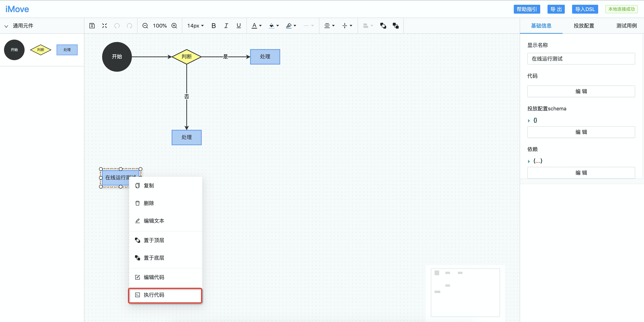Click the send-to-back toolbar icon
Image resolution: width=644 pixels, height=322 pixels.
click(x=396, y=26)
